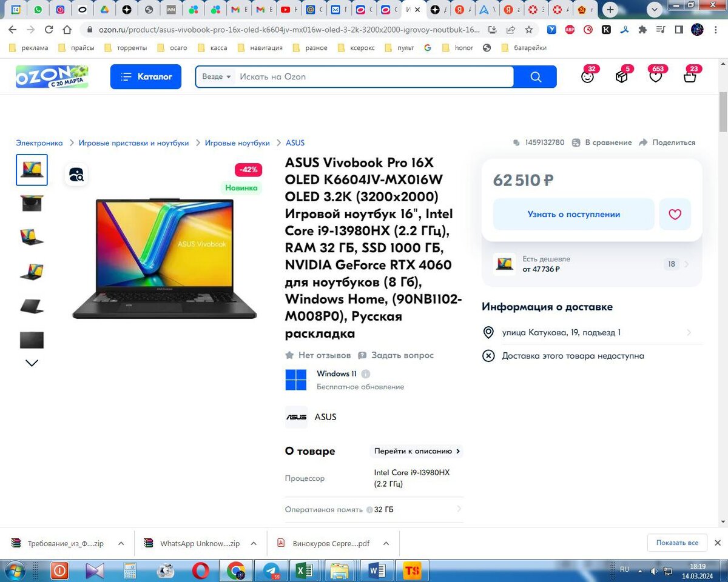Bookmark this page with the star icon

529,29
